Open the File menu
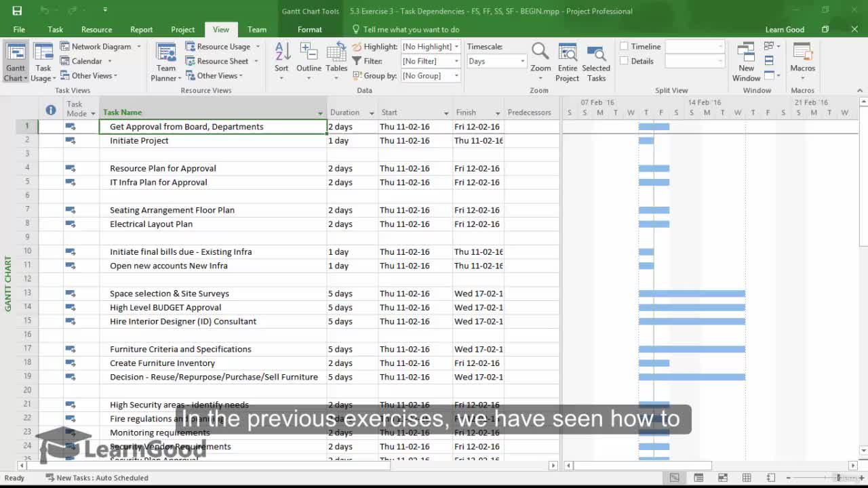 pos(19,30)
